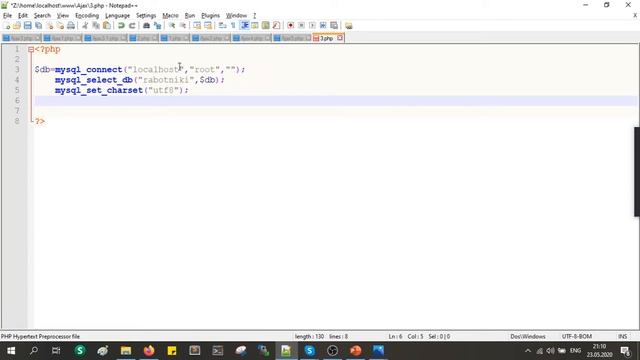Zoom in with toolbar magnifier icon
Viewport: 640px width, 360px height.
click(172, 26)
